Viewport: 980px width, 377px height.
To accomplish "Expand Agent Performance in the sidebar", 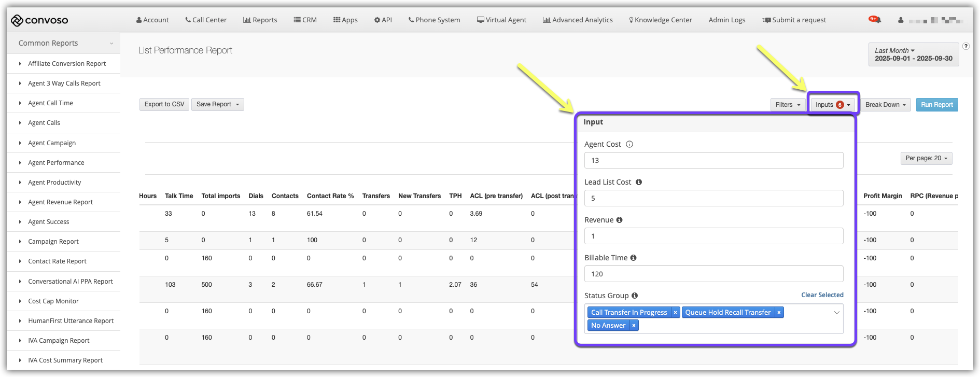I will [x=56, y=163].
